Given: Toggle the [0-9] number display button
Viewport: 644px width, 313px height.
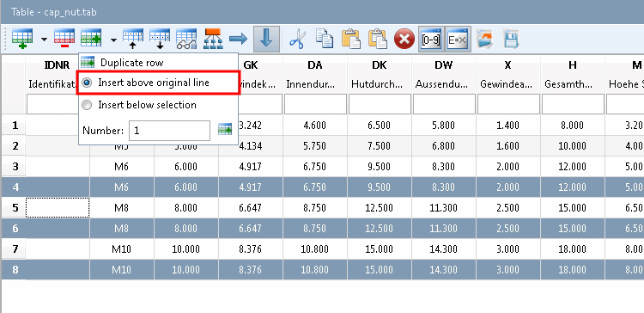Looking at the screenshot, I should (431, 39).
